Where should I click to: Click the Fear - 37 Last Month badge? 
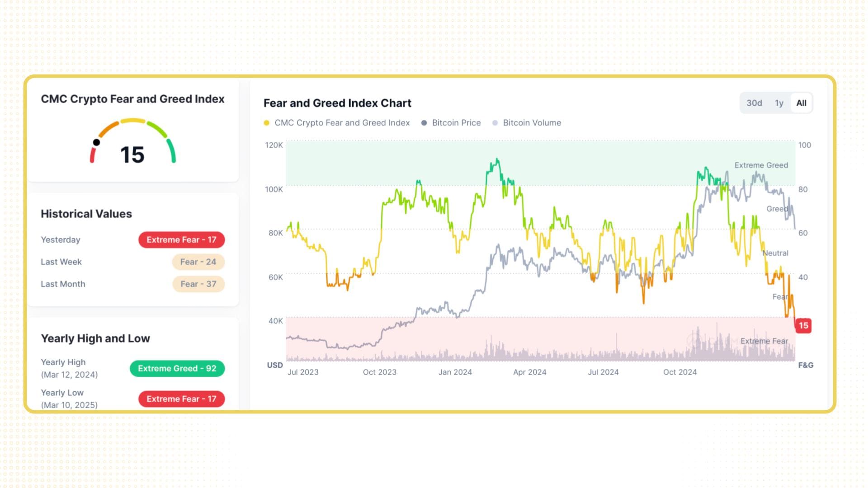click(198, 284)
